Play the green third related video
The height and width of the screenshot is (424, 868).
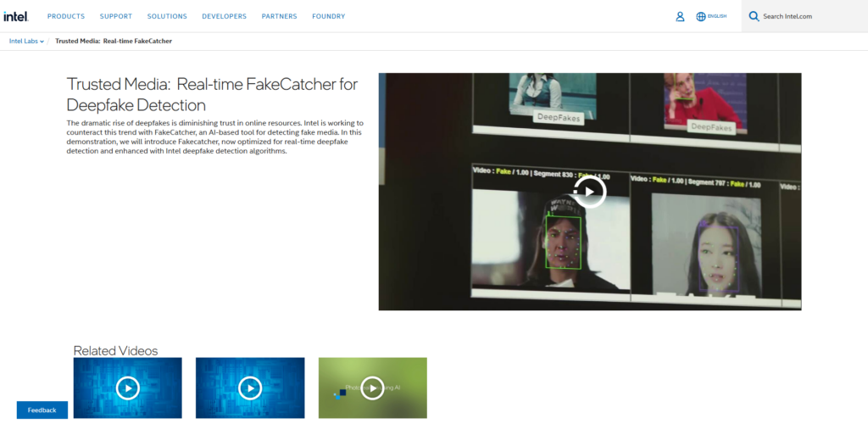(373, 388)
